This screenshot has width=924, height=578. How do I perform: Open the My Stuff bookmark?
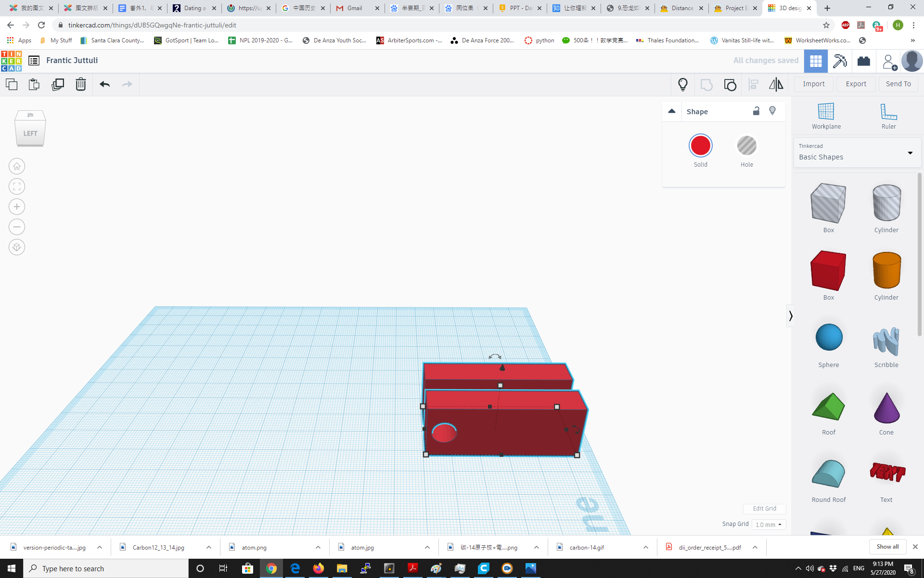pyautogui.click(x=56, y=40)
